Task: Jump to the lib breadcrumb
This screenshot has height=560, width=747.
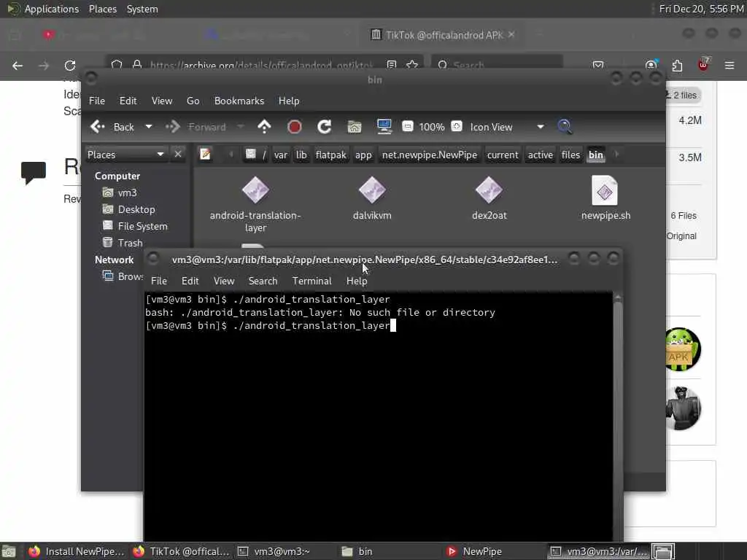Action: pyautogui.click(x=301, y=155)
